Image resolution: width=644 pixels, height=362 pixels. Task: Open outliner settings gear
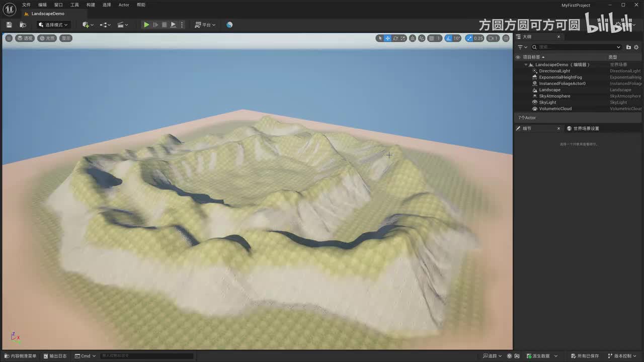[x=636, y=47]
